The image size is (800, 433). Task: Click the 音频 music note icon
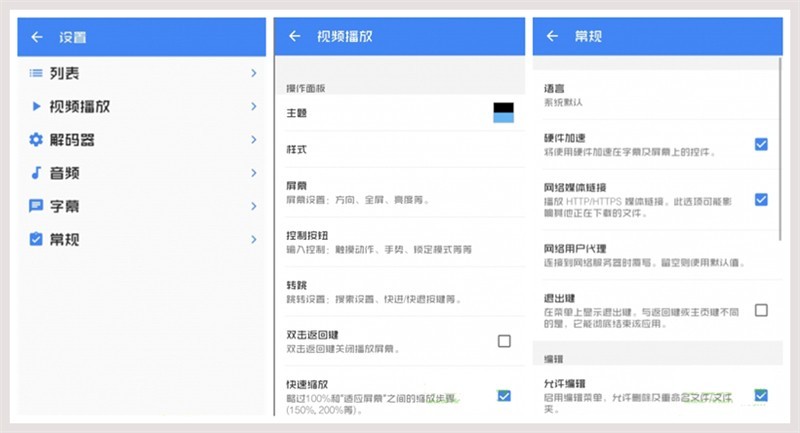(x=36, y=173)
